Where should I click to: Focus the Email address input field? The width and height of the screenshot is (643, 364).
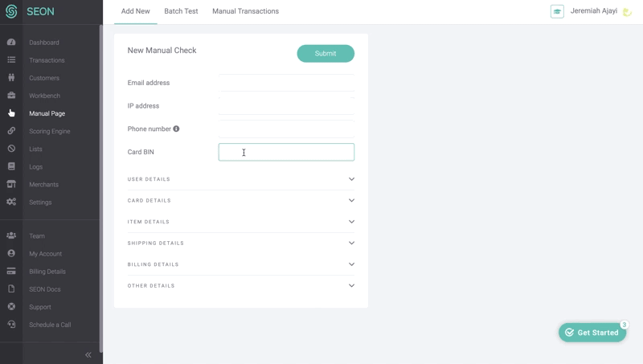(x=286, y=83)
